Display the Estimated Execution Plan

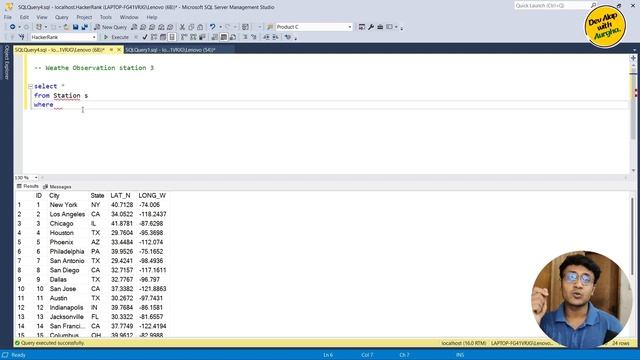[154, 37]
